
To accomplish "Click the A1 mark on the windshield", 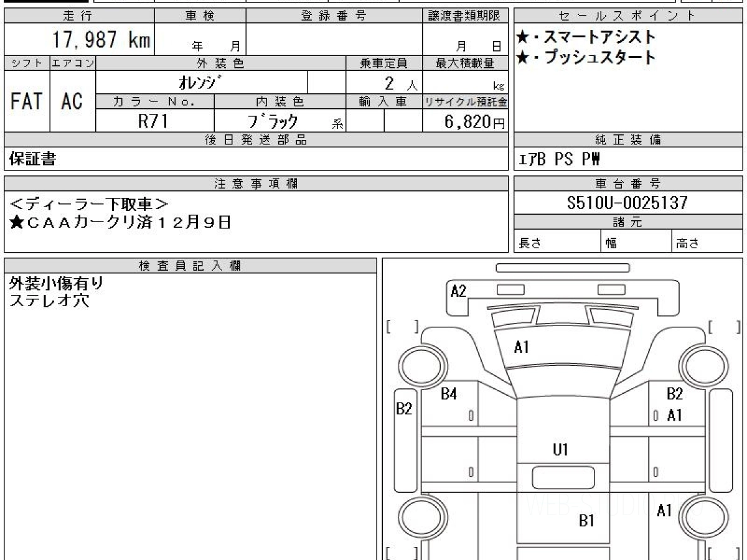I will click(x=522, y=348).
